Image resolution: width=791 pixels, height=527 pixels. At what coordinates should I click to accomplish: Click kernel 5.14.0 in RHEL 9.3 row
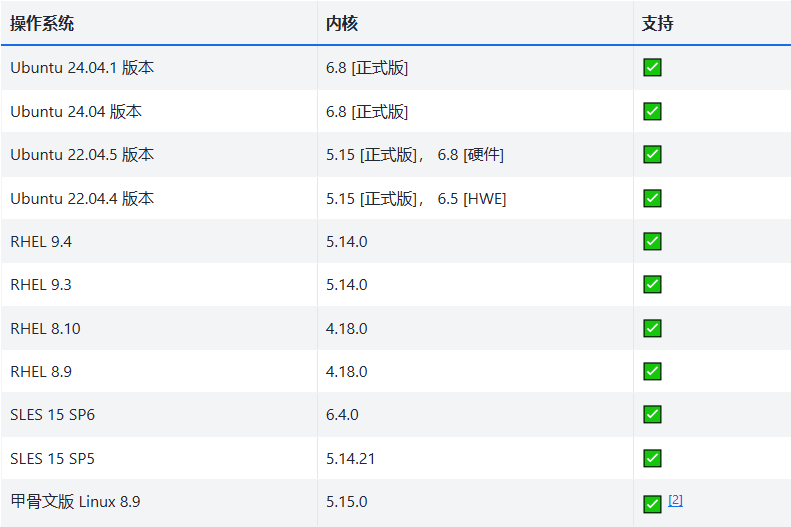pyautogui.click(x=347, y=284)
